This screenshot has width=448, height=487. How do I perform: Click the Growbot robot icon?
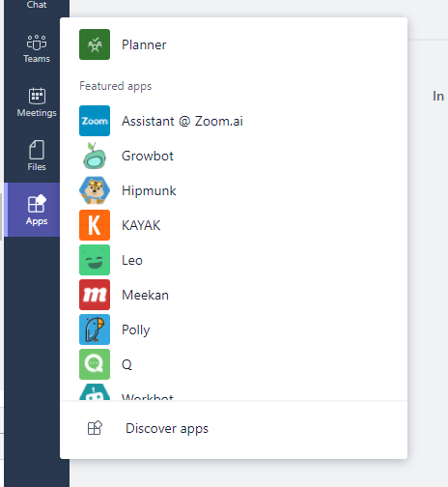pyautogui.click(x=95, y=156)
